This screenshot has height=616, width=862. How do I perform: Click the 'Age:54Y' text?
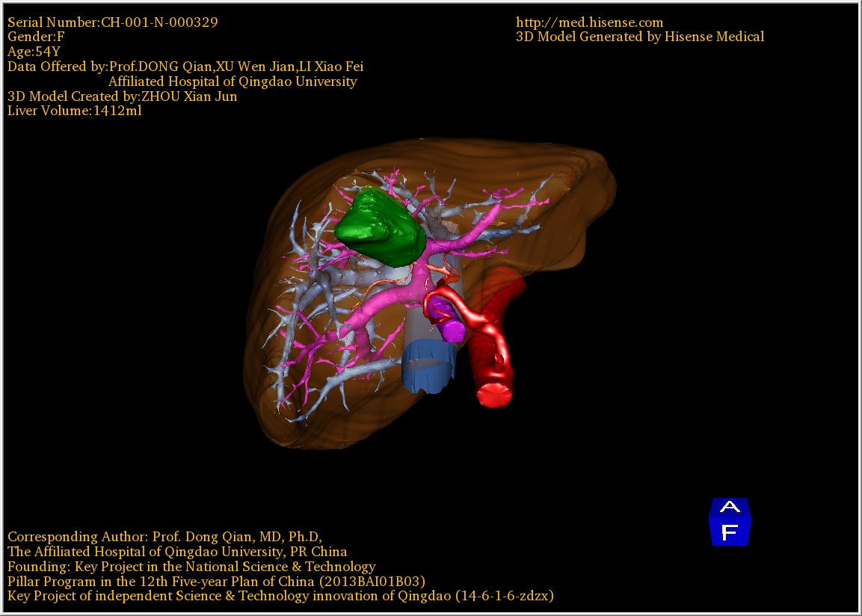34,52
